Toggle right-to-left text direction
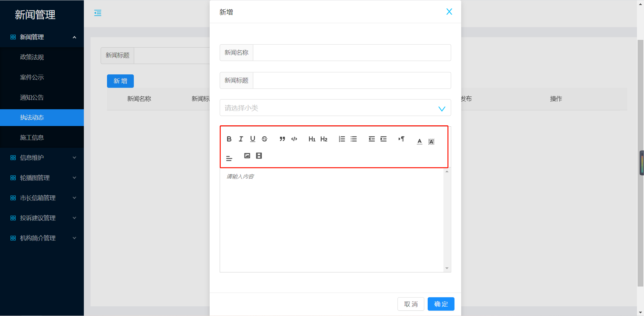Image resolution: width=644 pixels, height=316 pixels. (x=401, y=139)
